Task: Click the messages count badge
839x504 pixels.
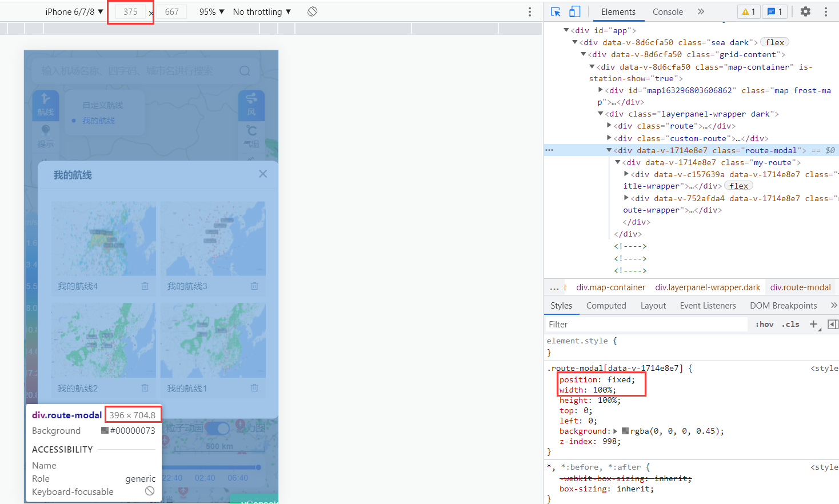Action: click(775, 11)
